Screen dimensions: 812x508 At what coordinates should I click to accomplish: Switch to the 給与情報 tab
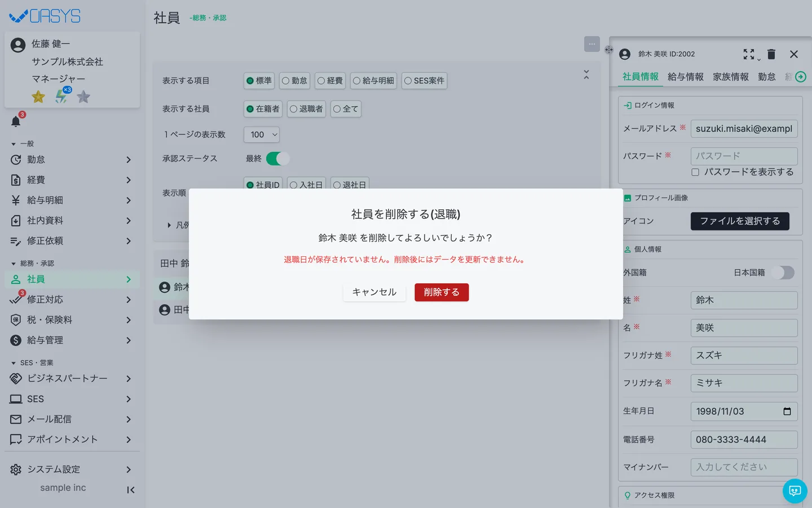tap(686, 77)
